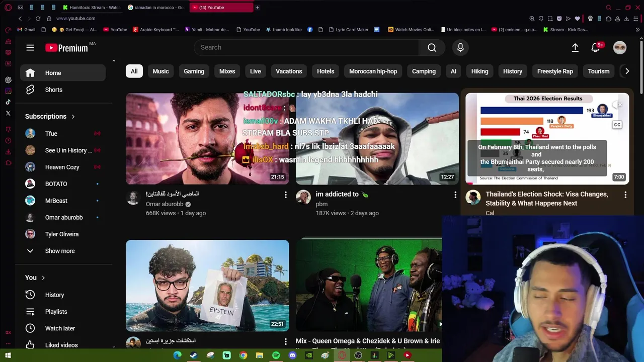
Task: Open Gmail bookmark
Action: (26, 30)
